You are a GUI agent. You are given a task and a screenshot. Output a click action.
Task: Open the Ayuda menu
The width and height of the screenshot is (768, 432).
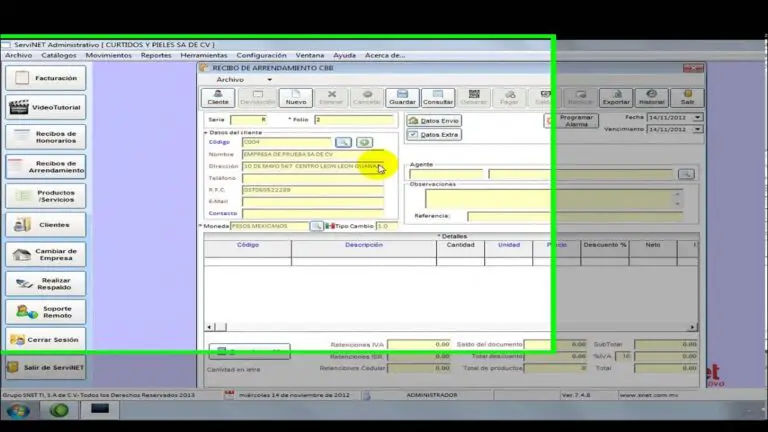coord(344,55)
